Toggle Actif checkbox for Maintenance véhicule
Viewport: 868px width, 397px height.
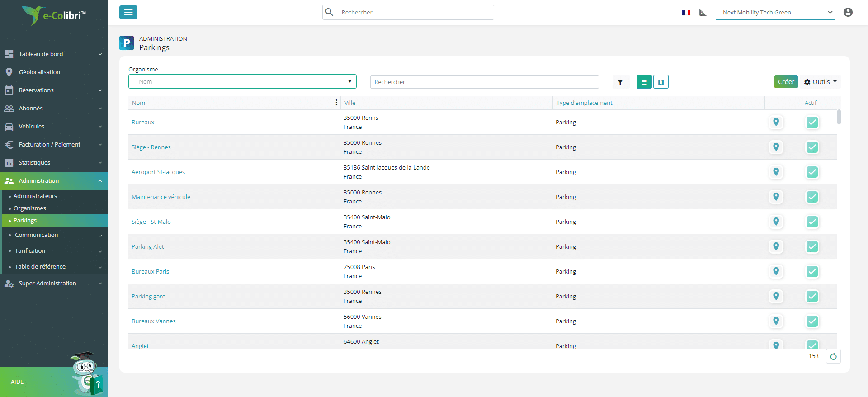pyautogui.click(x=812, y=197)
